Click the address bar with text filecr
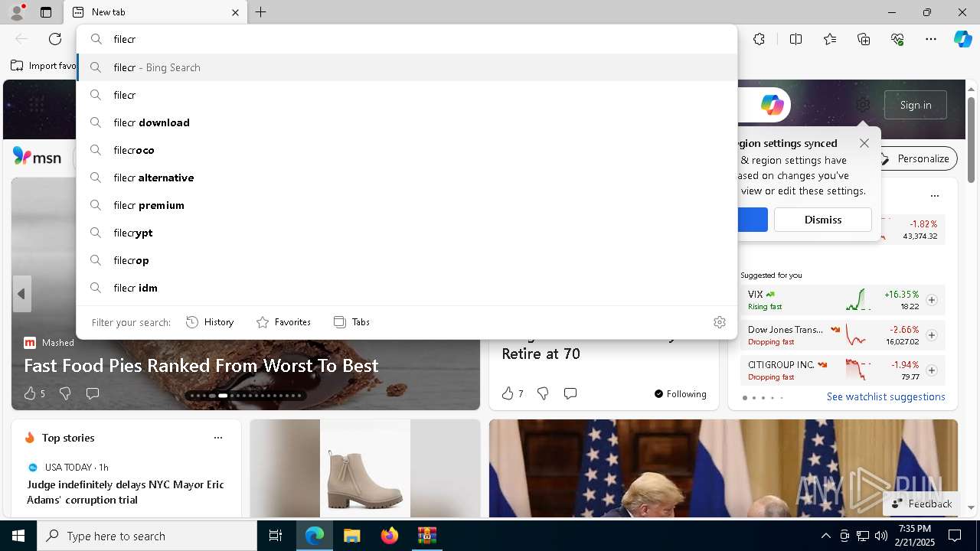Screen dimensions: 980x551 click(x=407, y=39)
